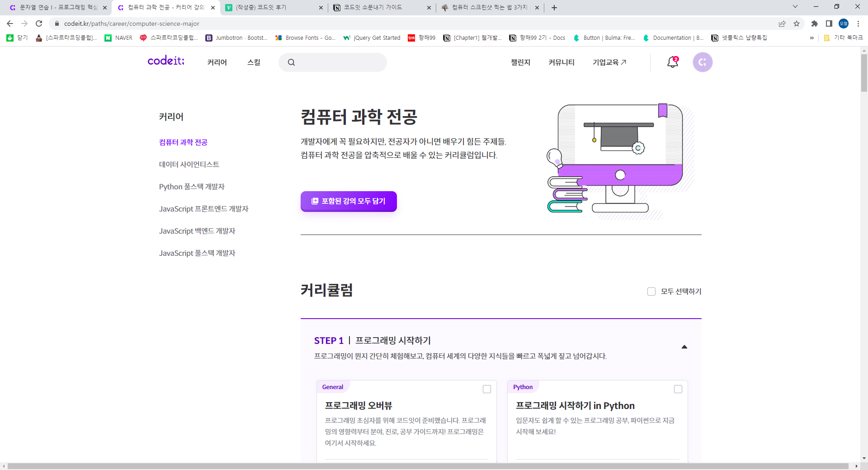Open the 스킬 nav menu
Viewport: 868px width, 470px height.
tap(254, 62)
